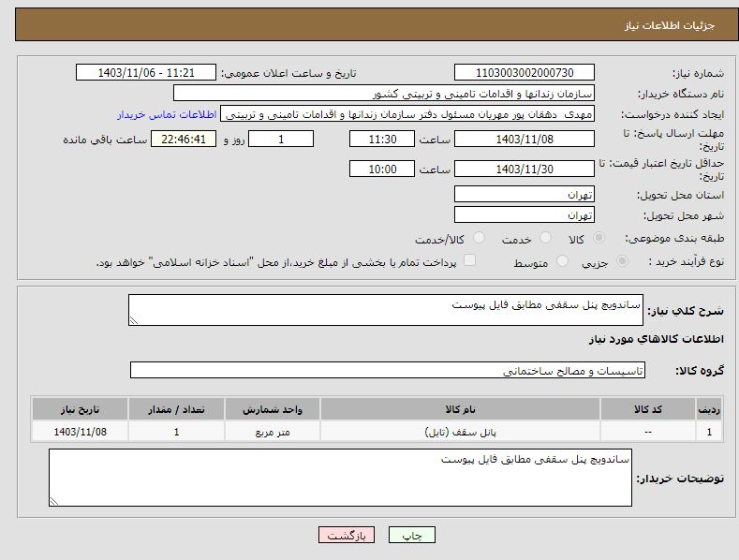Click the پانل سقف (تایل) table cell
Image resolution: width=739 pixels, height=560 pixels.
click(x=460, y=432)
